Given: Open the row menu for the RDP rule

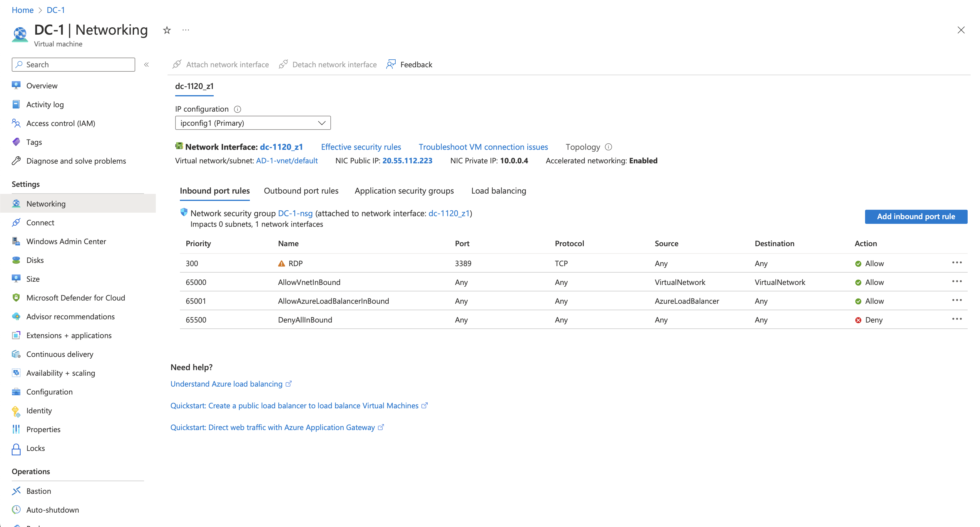Looking at the screenshot, I should click(x=957, y=263).
